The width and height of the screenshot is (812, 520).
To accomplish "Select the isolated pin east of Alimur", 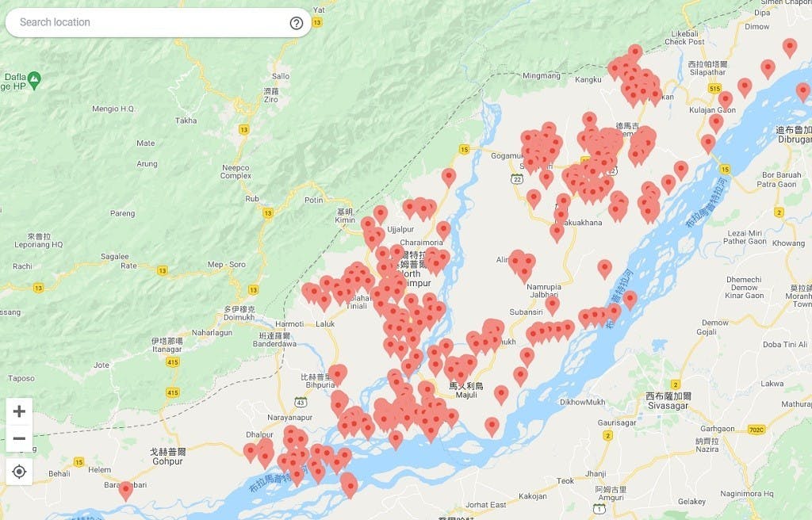I will coord(604,268).
